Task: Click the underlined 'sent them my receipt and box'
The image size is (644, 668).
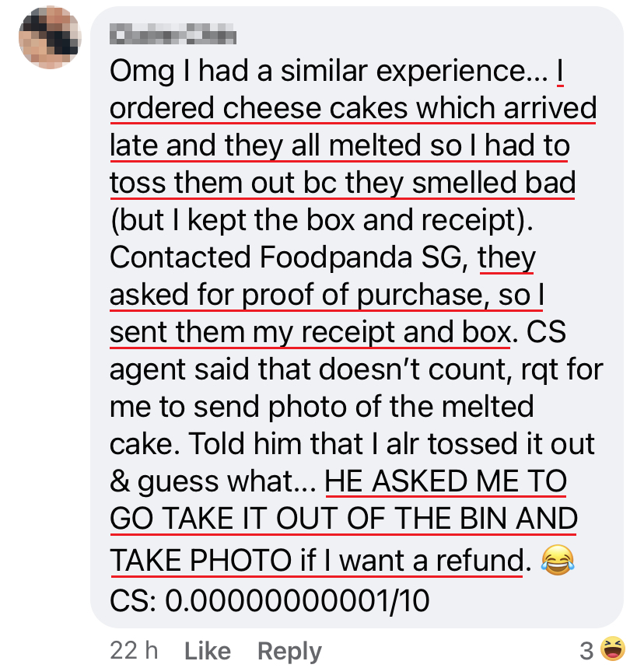Action: [x=310, y=333]
